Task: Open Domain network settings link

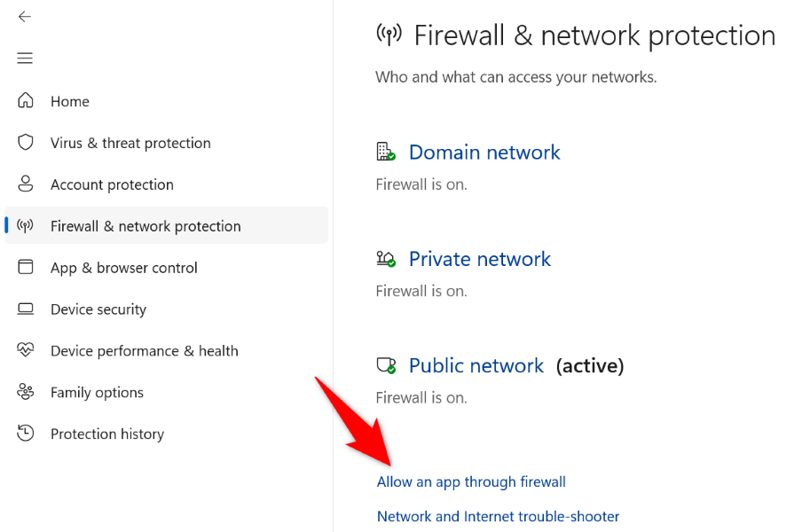Action: tap(484, 153)
